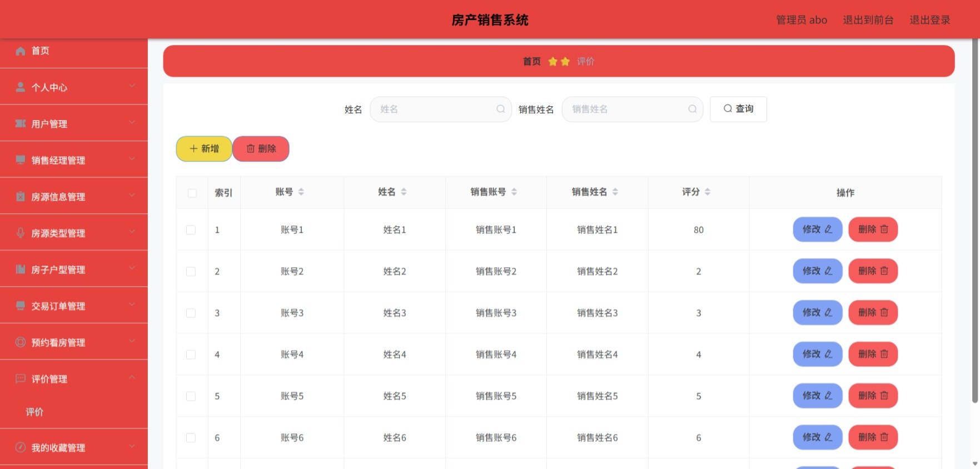The height and width of the screenshot is (469, 980).
Task: Click the person icon beside 个人中心
Action: point(21,87)
